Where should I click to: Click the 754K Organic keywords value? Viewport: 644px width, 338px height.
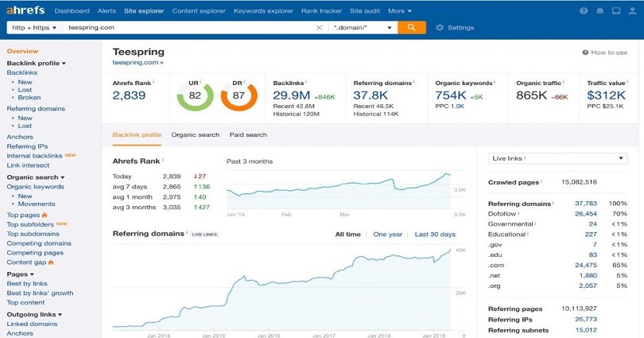point(451,95)
